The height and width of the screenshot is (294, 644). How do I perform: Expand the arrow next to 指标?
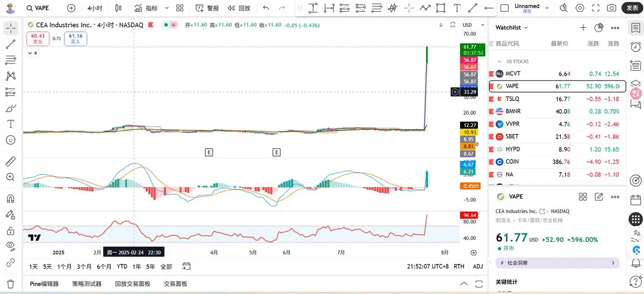pyautogui.click(x=167, y=8)
